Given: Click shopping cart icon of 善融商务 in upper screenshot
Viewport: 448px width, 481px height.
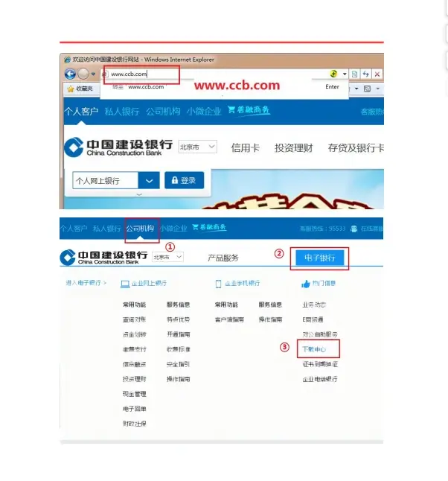Looking at the screenshot, I should click(x=231, y=109).
